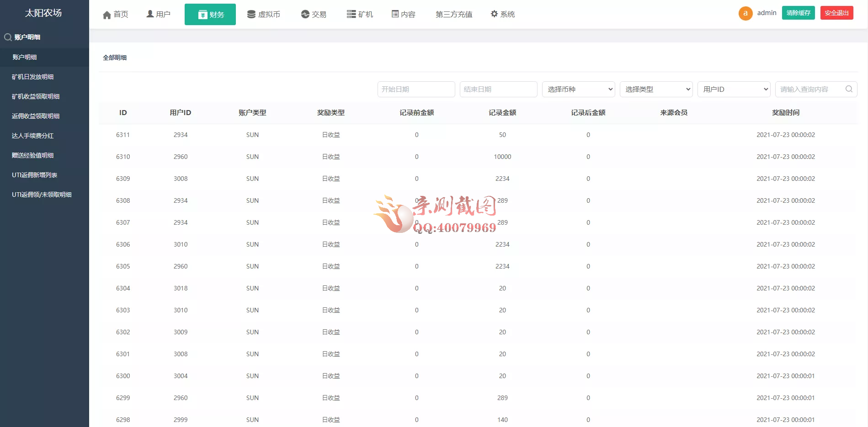Click the admin avatar circle
The image size is (868, 427).
point(745,13)
